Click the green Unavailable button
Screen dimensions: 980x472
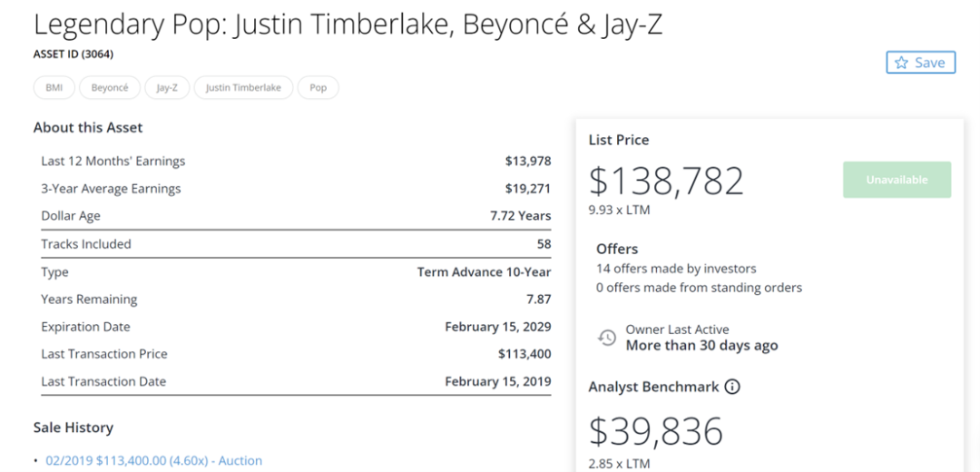pyautogui.click(x=897, y=180)
